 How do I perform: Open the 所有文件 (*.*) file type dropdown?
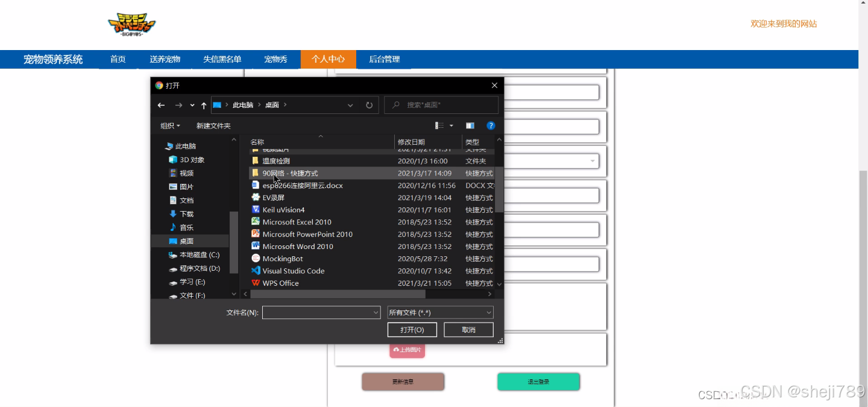point(441,312)
